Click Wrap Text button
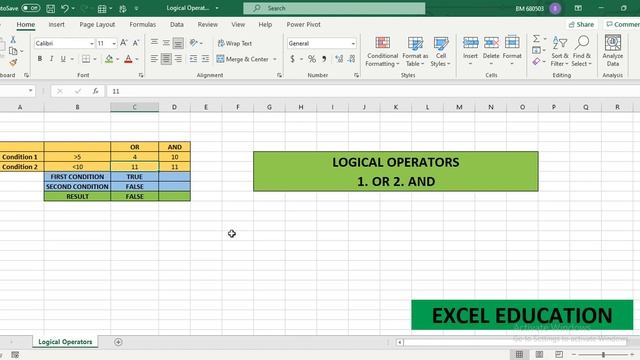The image size is (640, 360). pos(235,43)
